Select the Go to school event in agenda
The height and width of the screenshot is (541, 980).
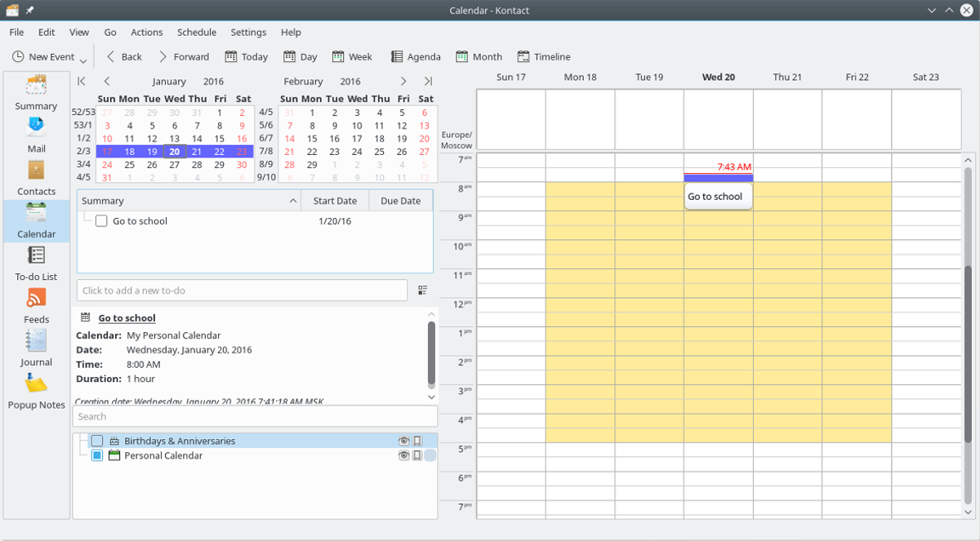coord(718,196)
